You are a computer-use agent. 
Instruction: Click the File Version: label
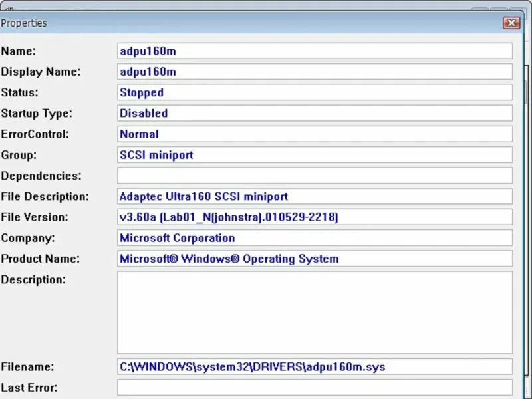point(35,217)
